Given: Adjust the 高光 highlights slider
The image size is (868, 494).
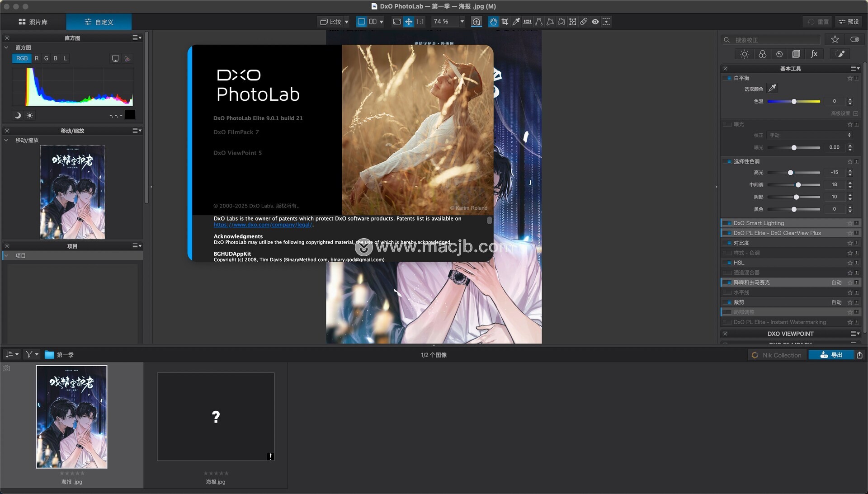Looking at the screenshot, I should tap(794, 173).
